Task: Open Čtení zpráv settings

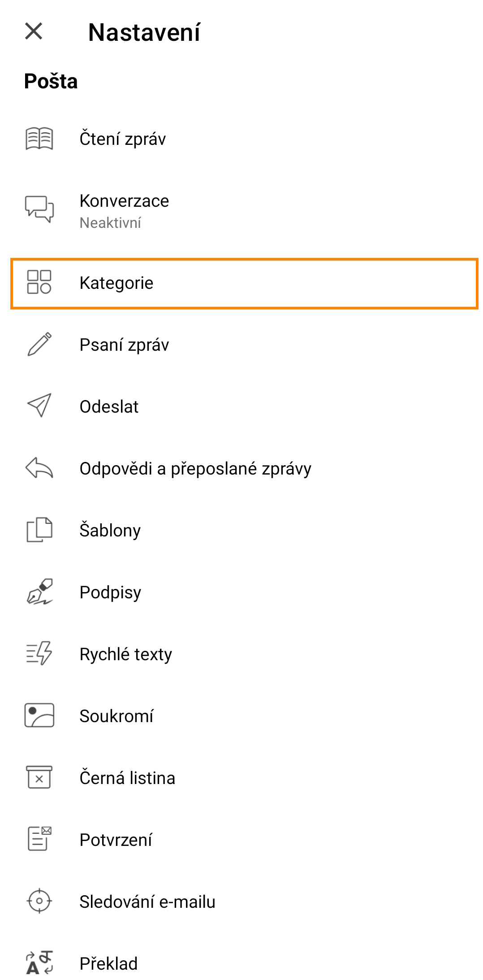Action: click(x=123, y=139)
